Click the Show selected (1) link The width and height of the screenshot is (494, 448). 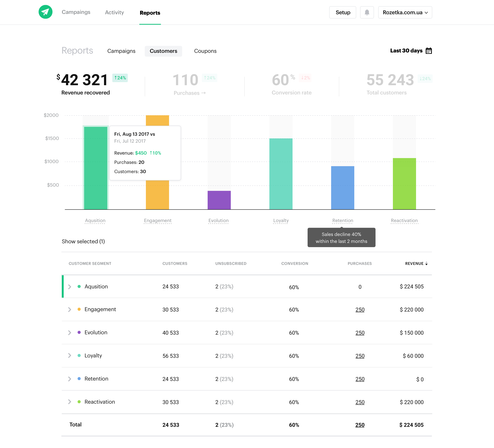pyautogui.click(x=83, y=241)
